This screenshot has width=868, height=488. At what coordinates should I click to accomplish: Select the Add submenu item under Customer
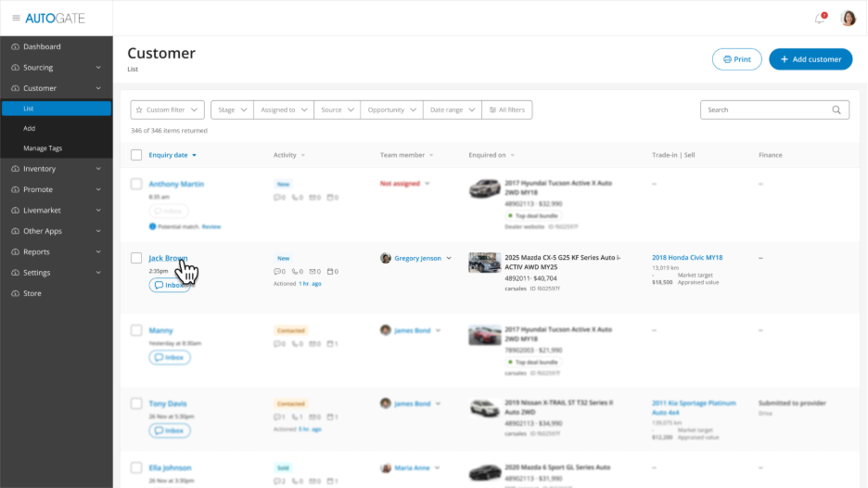point(30,128)
